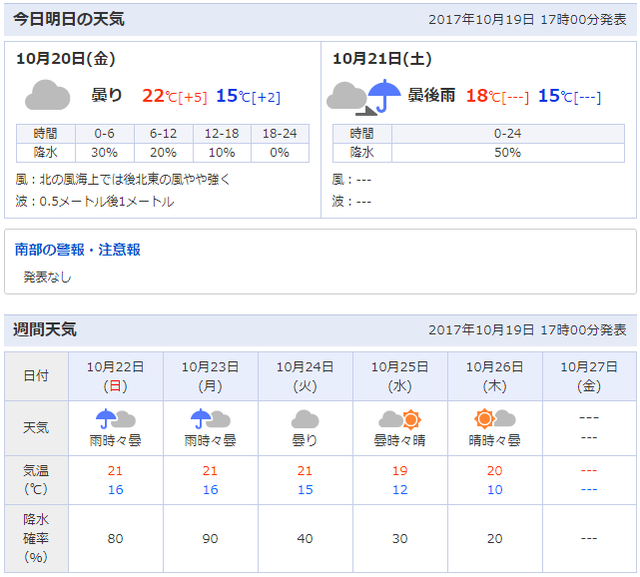Click the 12-18 time slot cell

point(222,133)
